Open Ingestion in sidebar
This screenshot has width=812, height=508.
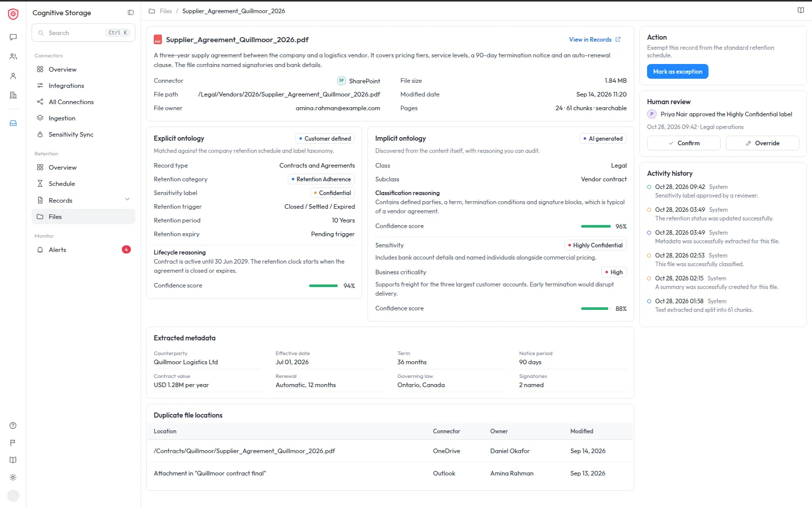click(83, 118)
